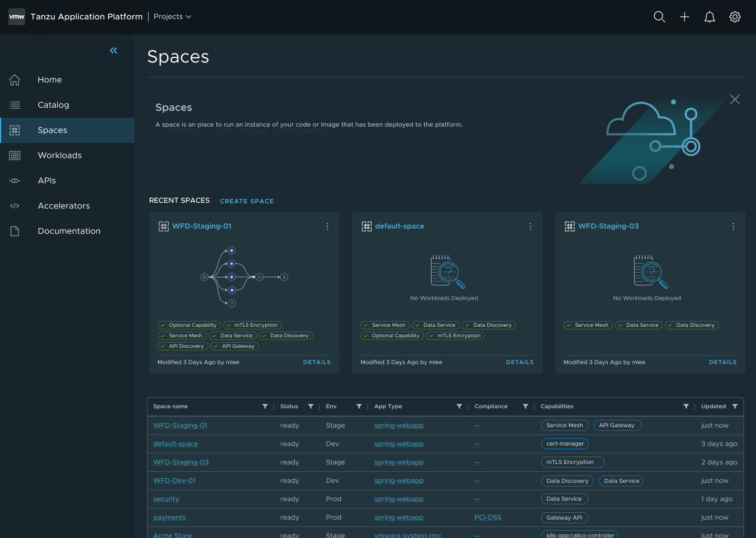756x538 pixels.
Task: Click API Gateway chip in WFD-Staging-01 table row
Action: coord(617,426)
